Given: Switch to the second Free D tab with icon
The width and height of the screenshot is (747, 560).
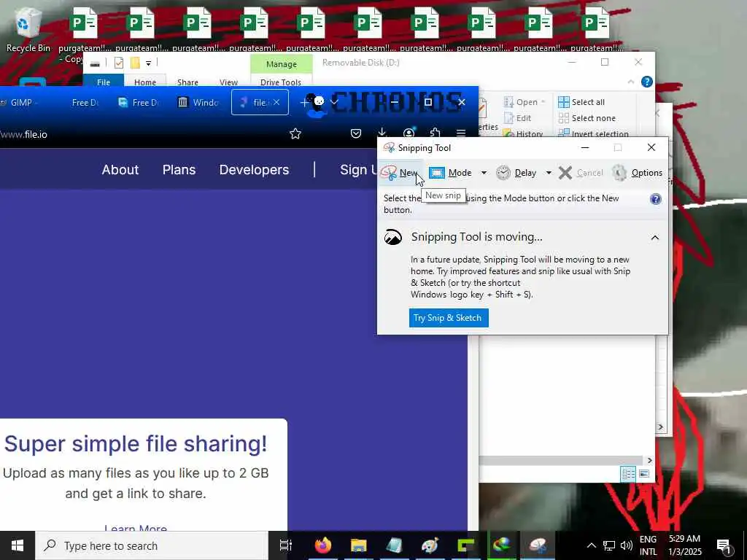Looking at the screenshot, I should tap(139, 102).
